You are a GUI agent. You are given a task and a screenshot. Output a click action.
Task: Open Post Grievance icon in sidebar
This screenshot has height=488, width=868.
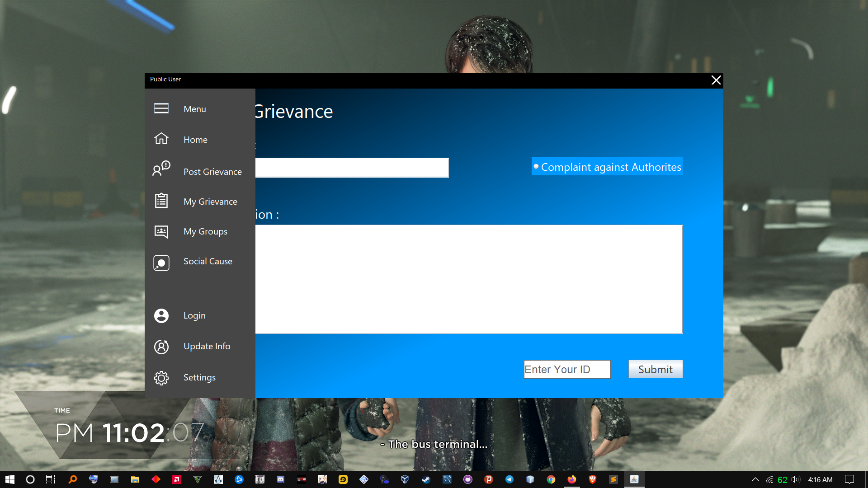pos(161,169)
